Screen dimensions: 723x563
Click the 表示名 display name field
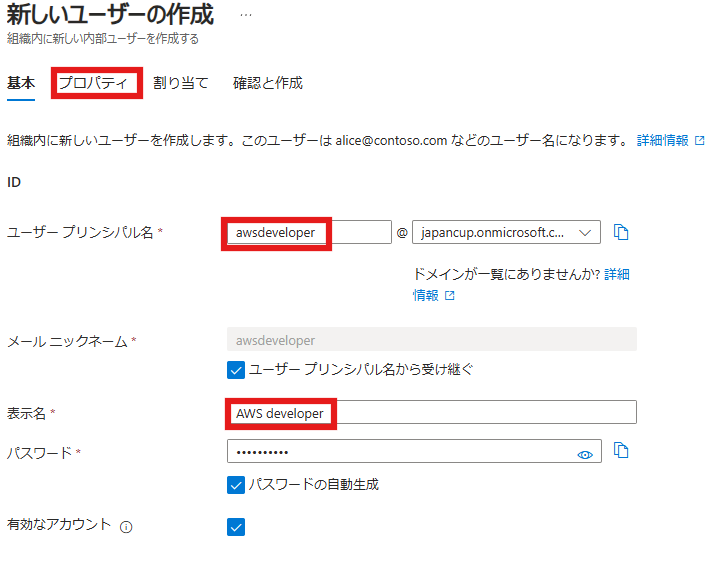(x=432, y=412)
